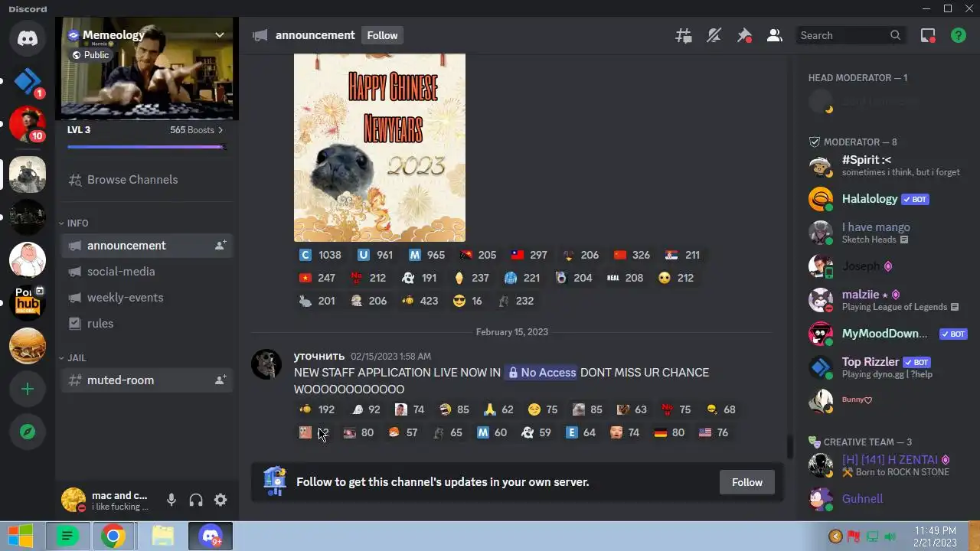
Task: Follow announcement channel from header
Action: pos(382,35)
